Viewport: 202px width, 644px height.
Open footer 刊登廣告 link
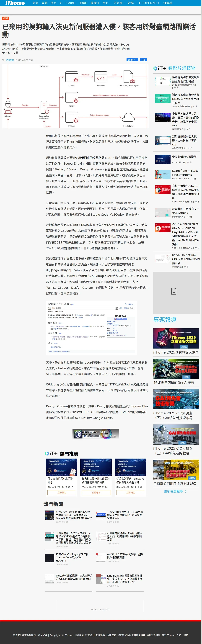click(x=79, y=635)
